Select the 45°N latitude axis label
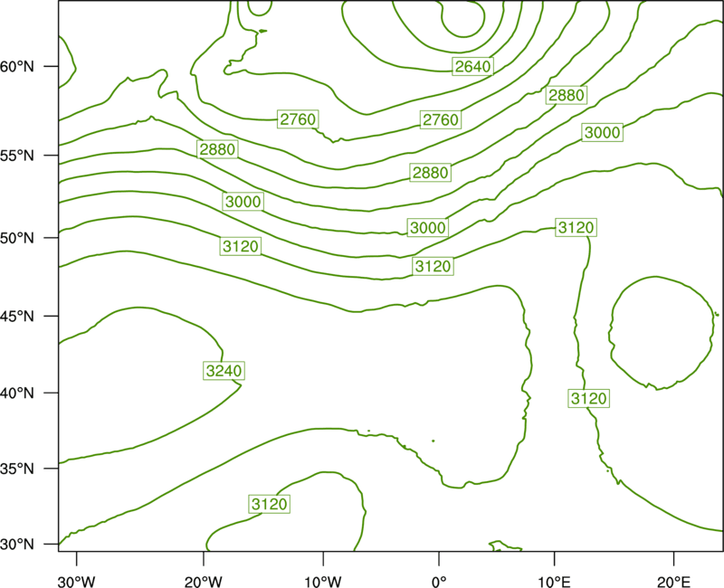Image resolution: width=724 pixels, height=588 pixels. (x=17, y=317)
